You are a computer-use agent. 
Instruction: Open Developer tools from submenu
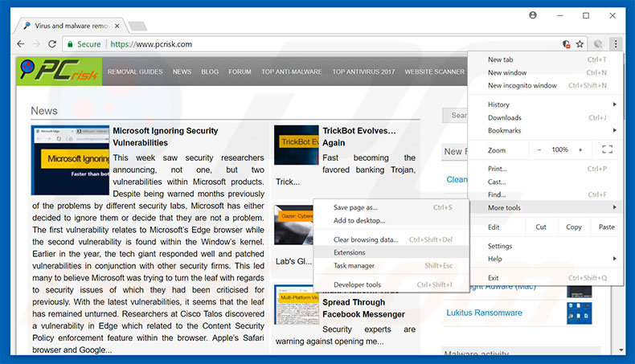point(391,284)
